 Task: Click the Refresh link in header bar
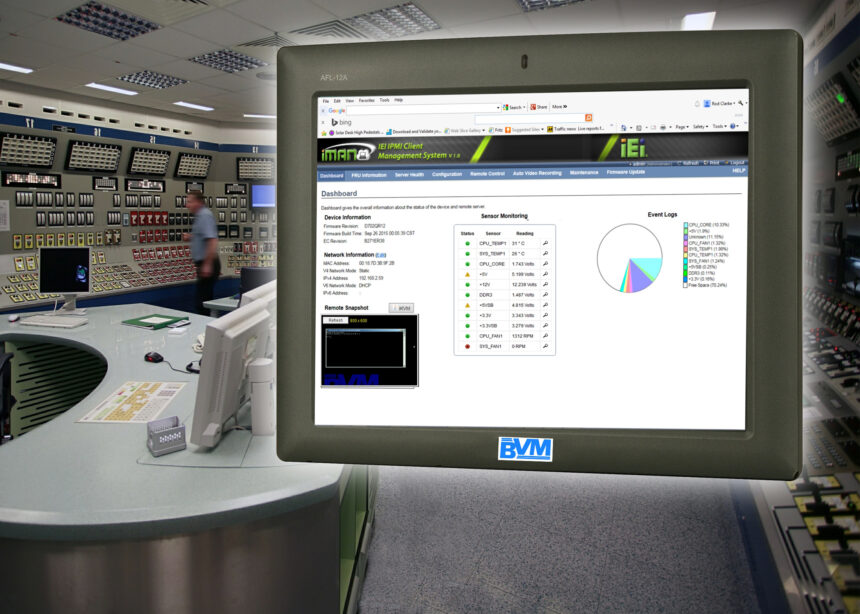tap(688, 163)
